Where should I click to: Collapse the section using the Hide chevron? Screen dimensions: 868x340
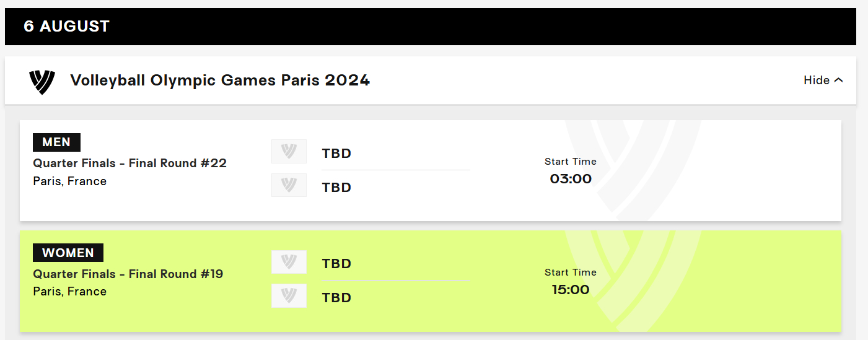(x=838, y=81)
